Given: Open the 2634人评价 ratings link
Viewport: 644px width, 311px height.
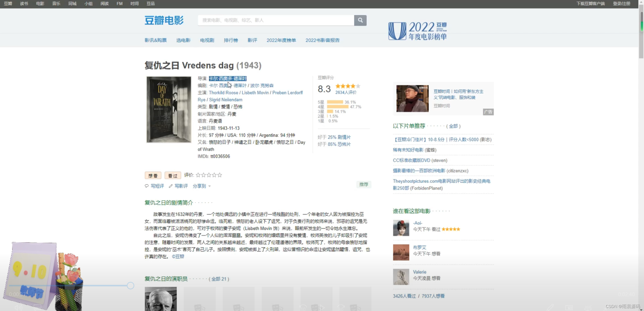Looking at the screenshot, I should tap(346, 92).
